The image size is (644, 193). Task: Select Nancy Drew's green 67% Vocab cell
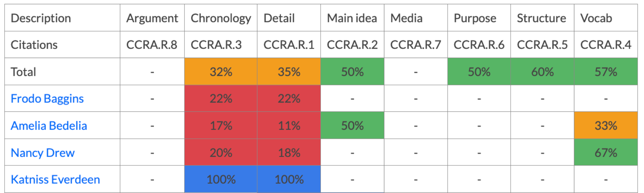605,153
